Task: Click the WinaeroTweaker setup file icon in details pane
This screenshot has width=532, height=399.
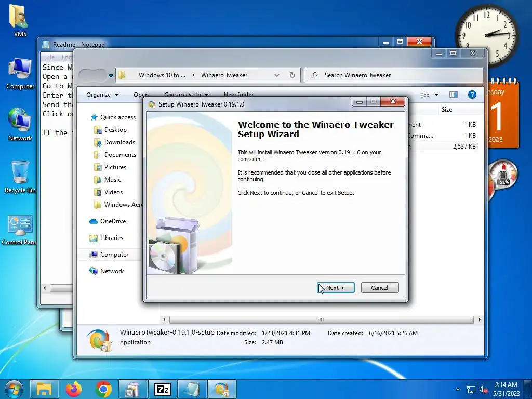Action: [98, 339]
